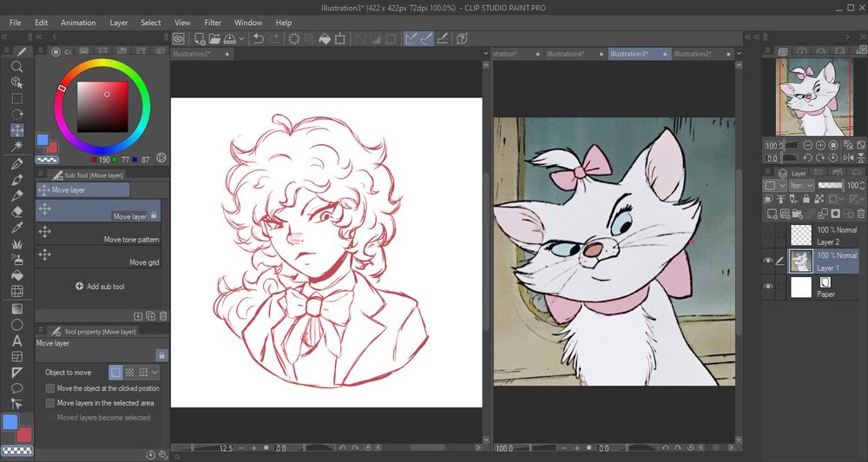Open right canvas tab list chevron
Screen dimensions: 868x462
pos(738,54)
